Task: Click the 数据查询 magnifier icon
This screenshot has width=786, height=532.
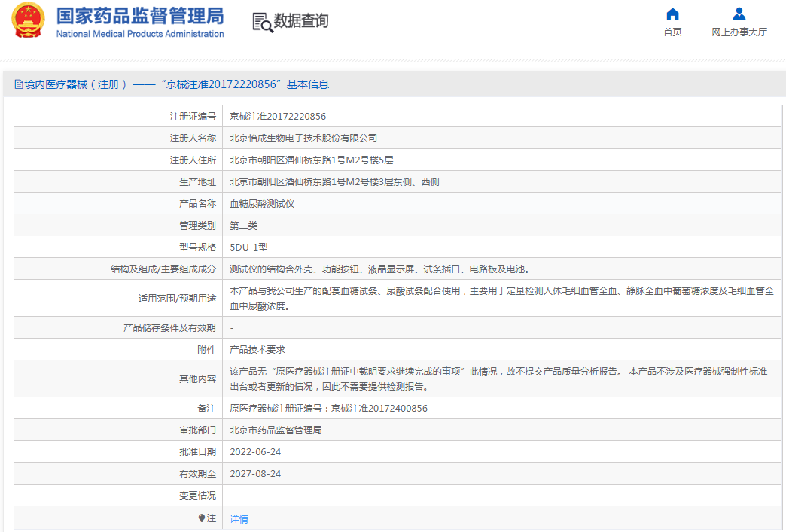Action: (262, 23)
